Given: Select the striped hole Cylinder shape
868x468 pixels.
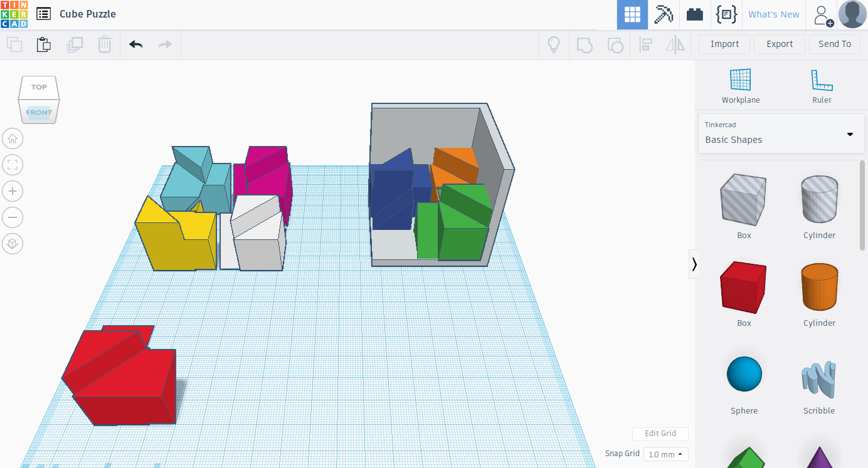Looking at the screenshot, I should (x=819, y=199).
